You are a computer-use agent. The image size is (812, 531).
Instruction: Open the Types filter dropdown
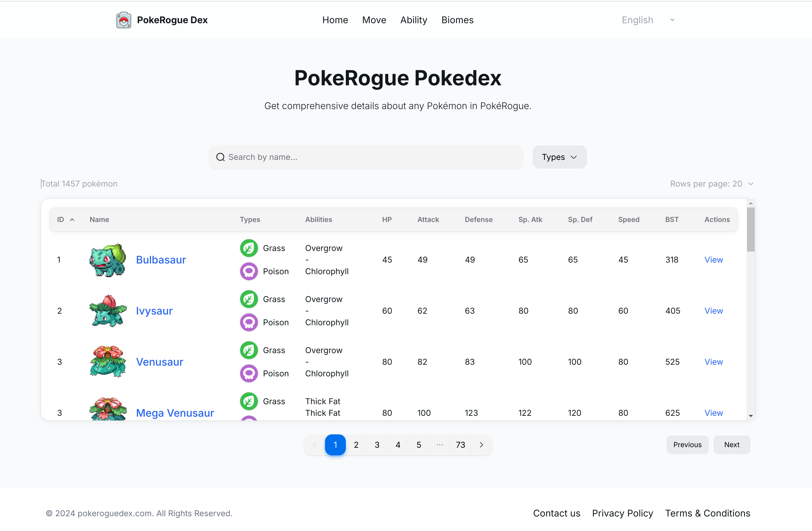click(x=560, y=157)
